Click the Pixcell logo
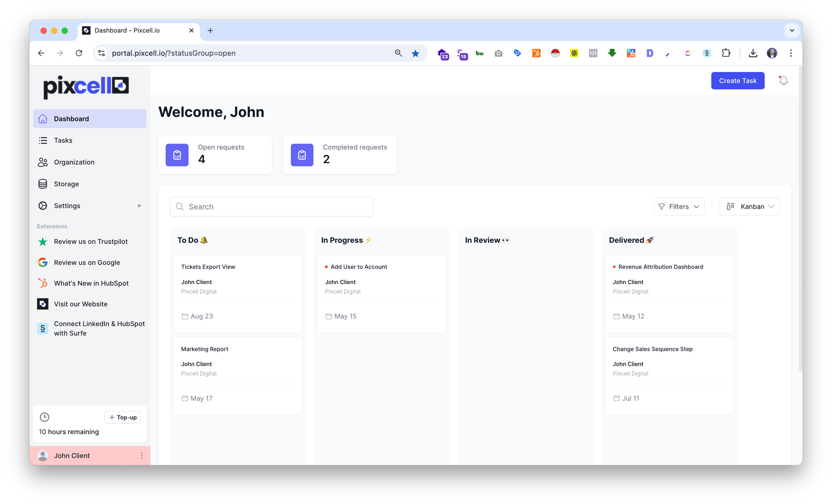The image size is (832, 504). click(x=87, y=87)
